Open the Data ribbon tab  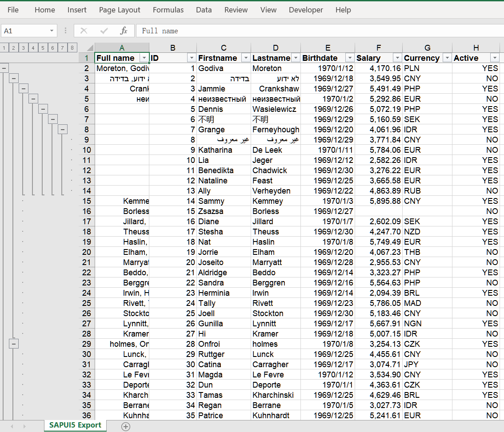(204, 10)
